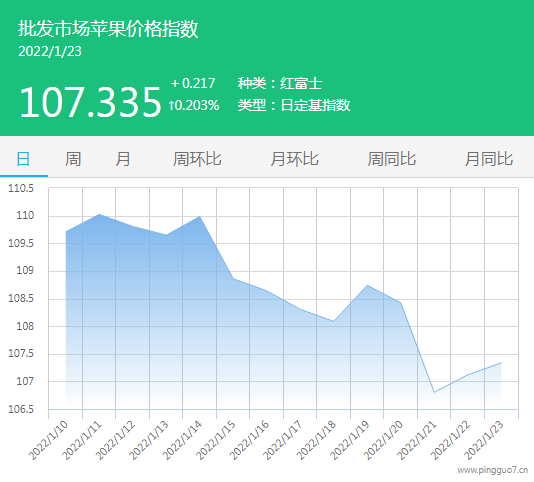Click the last data point at 2022/1/23
This screenshot has width=534, height=482.
[501, 363]
